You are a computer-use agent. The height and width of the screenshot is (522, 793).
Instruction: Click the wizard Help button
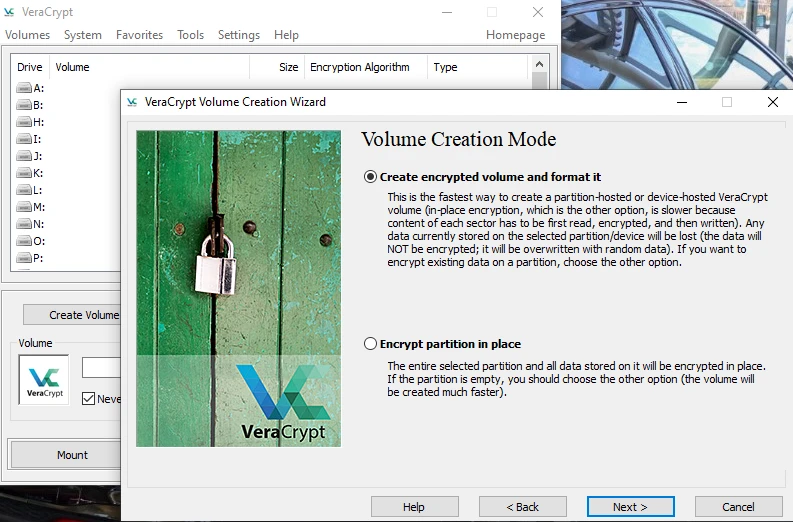coord(415,507)
